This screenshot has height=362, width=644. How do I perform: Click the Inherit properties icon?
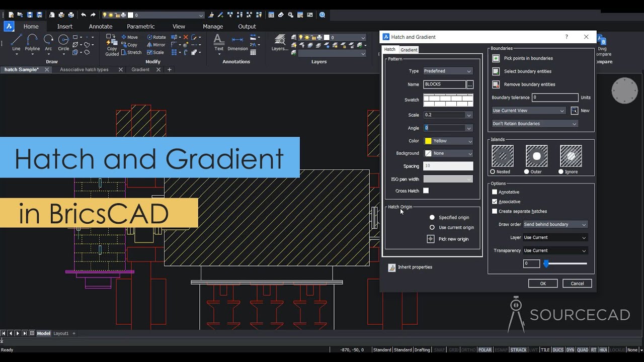[392, 267]
